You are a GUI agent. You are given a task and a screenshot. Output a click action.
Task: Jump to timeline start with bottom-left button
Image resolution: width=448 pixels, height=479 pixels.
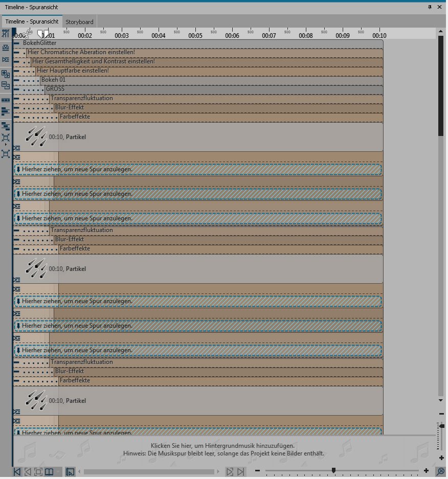17,471
